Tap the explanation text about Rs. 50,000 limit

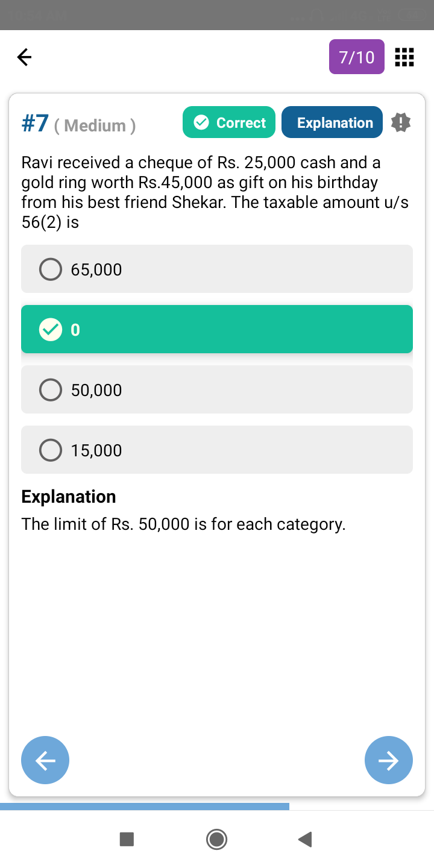(184, 524)
